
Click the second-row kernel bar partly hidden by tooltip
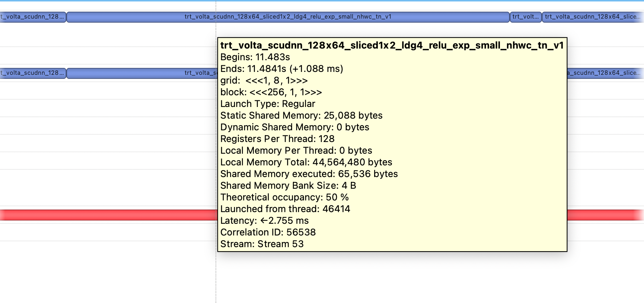pyautogui.click(x=142, y=73)
